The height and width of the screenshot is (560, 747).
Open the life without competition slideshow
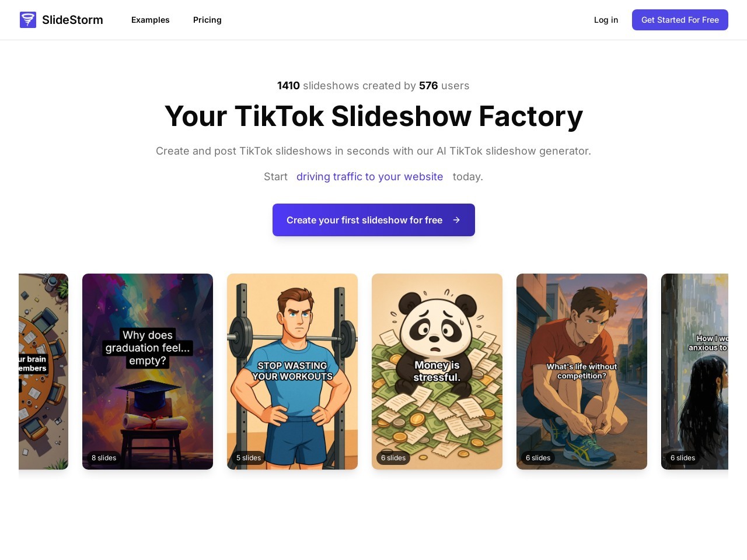(x=582, y=372)
